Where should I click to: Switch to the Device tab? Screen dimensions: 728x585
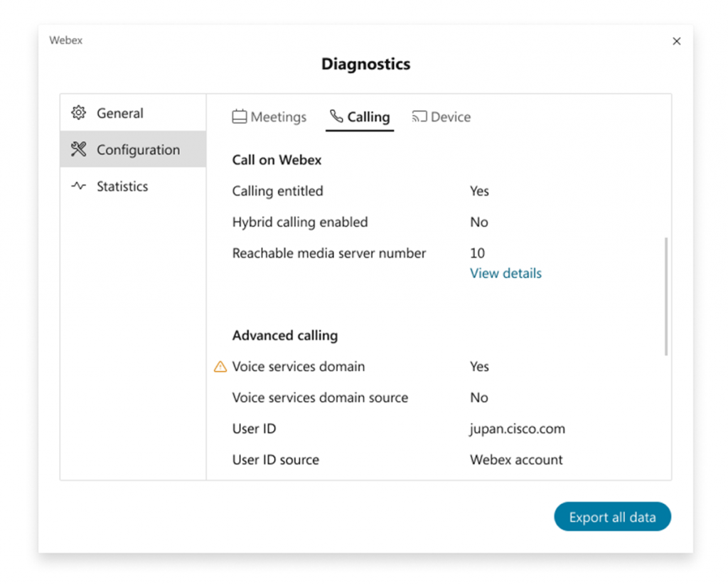(x=441, y=117)
